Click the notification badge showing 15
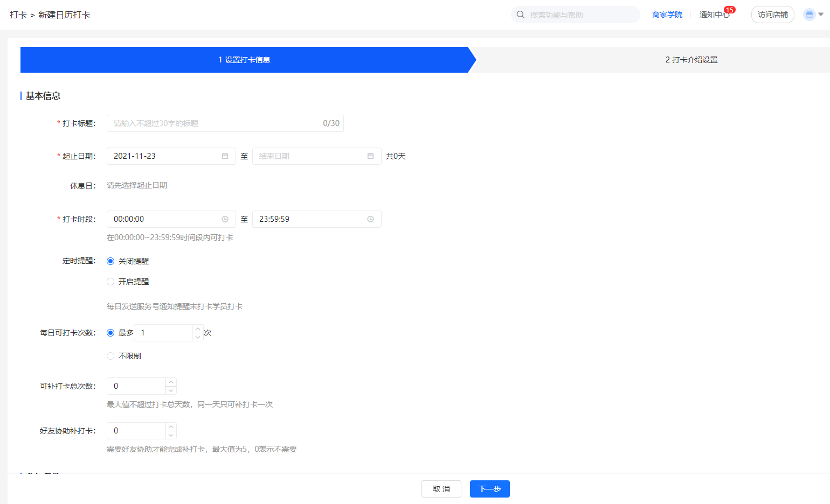 tap(729, 10)
